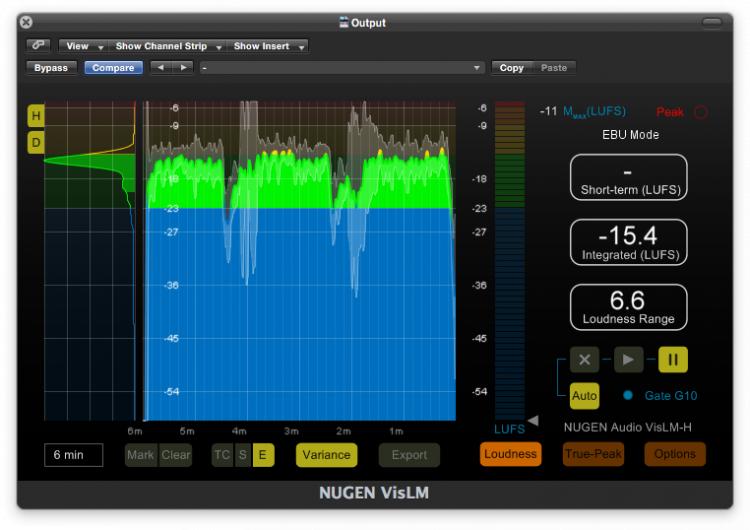Click the window zoom pill button
750x530 pixels.
click(x=712, y=22)
